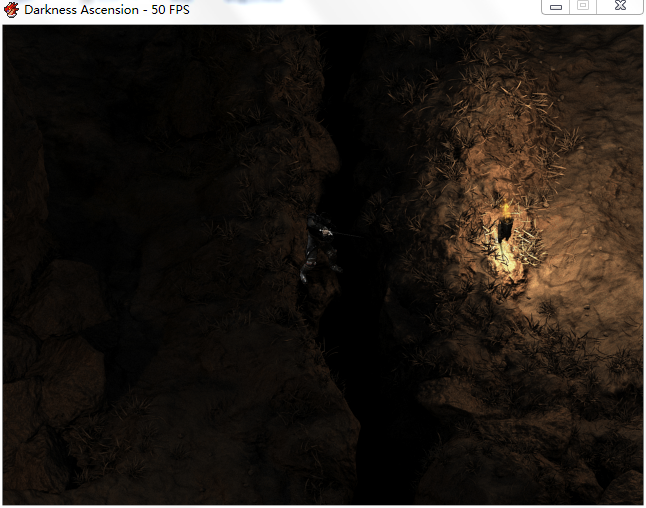646x508 pixels.
Task: Click the shadowed rock wall on the far left
Action: point(25,185)
